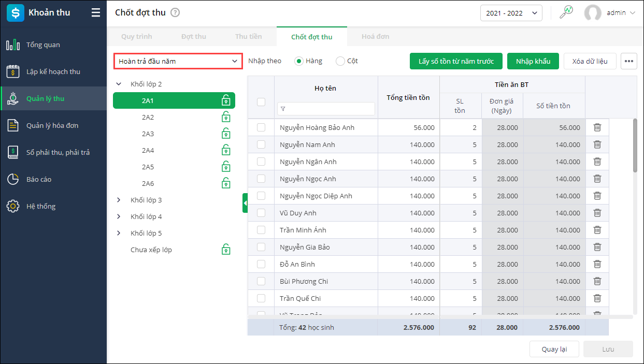644x364 pixels.
Task: Click the Báo cáo chart icon
Action: [x=13, y=179]
